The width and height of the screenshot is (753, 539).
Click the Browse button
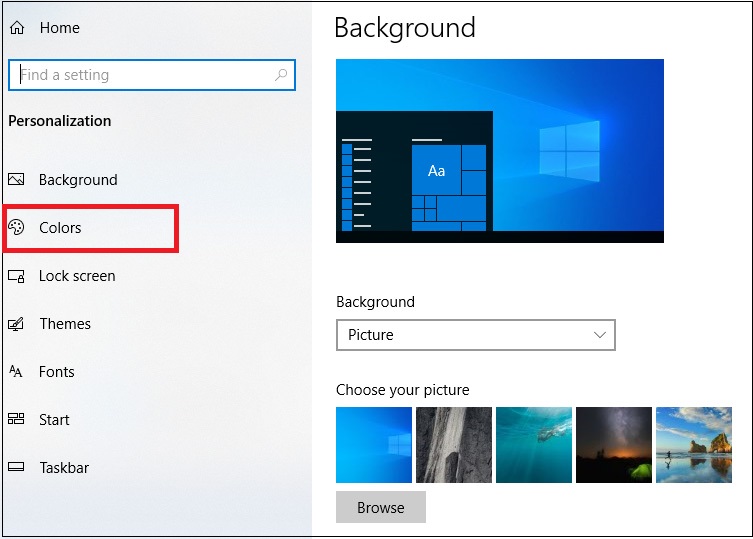click(x=381, y=507)
